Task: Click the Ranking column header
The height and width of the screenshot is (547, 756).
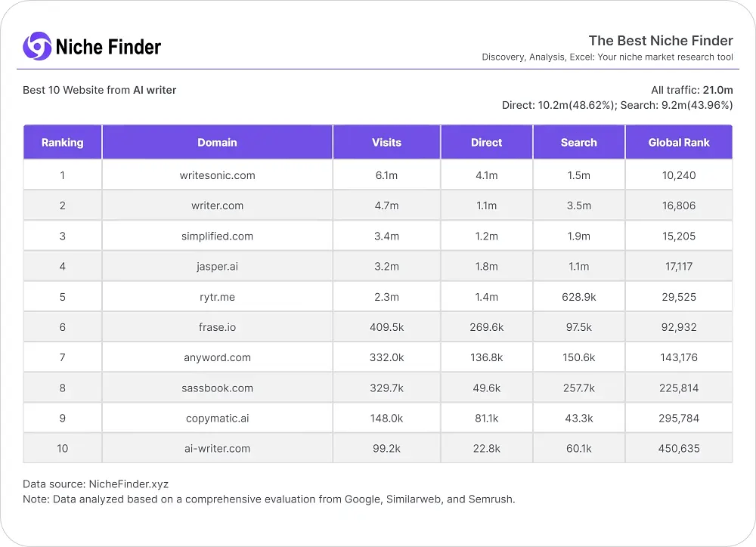Action: click(62, 142)
